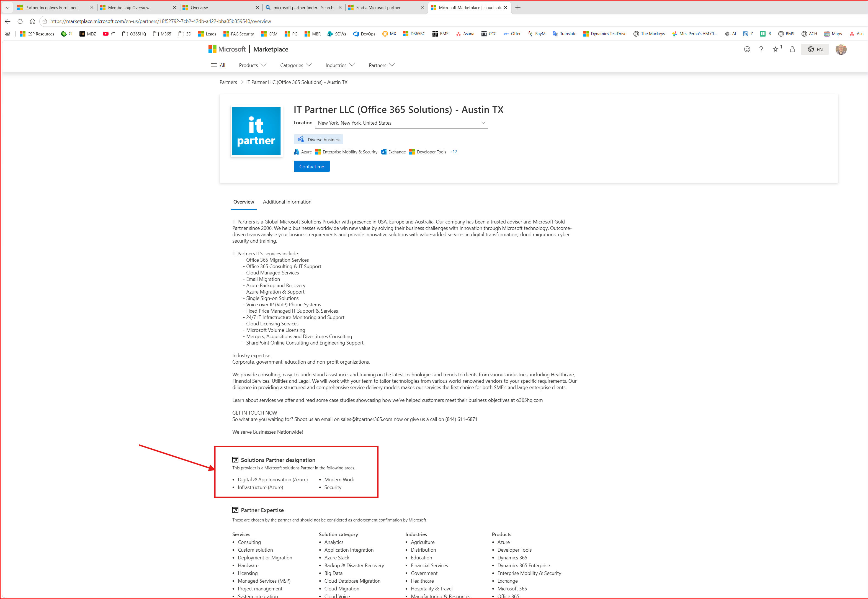Expand the Categories menu

click(x=296, y=65)
